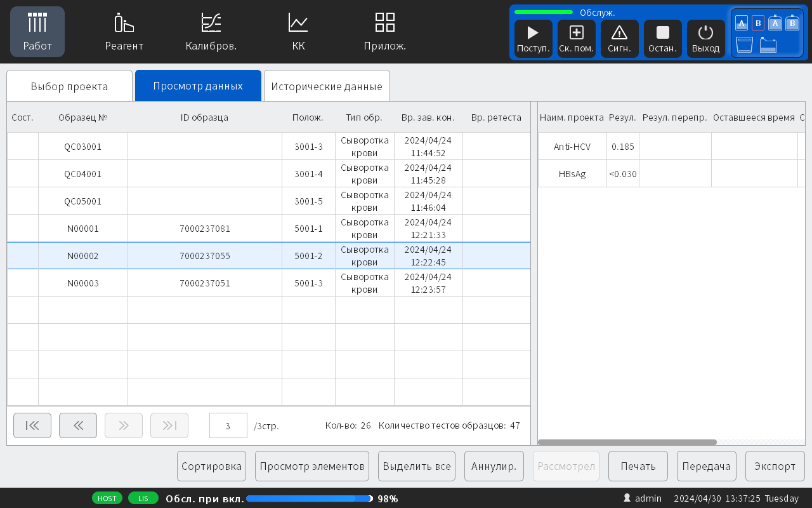Click position cell 3001-3
Viewport: 812px width, 508px height.
click(x=309, y=147)
